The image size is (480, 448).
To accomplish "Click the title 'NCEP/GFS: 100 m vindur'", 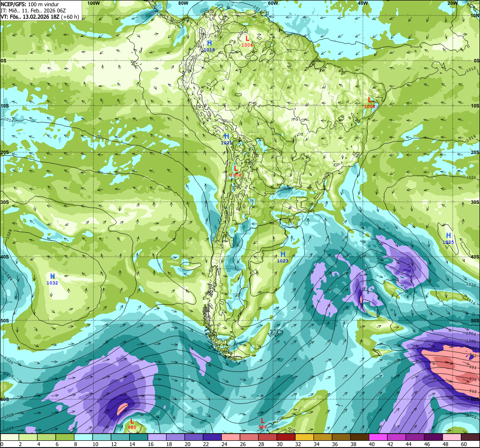I will [x=30, y=4].
